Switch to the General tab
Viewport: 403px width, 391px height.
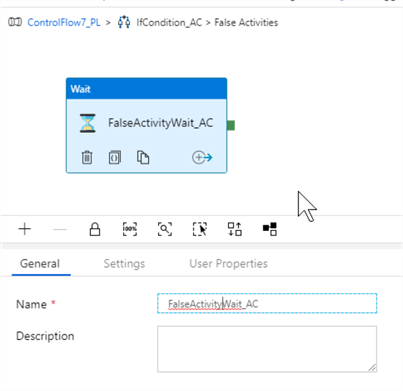click(x=40, y=264)
